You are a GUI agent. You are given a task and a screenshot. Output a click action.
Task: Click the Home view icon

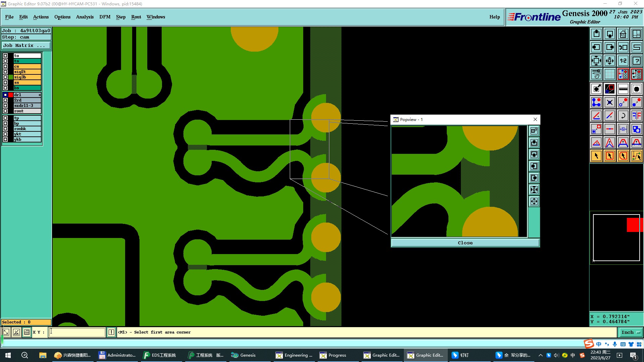tap(623, 34)
